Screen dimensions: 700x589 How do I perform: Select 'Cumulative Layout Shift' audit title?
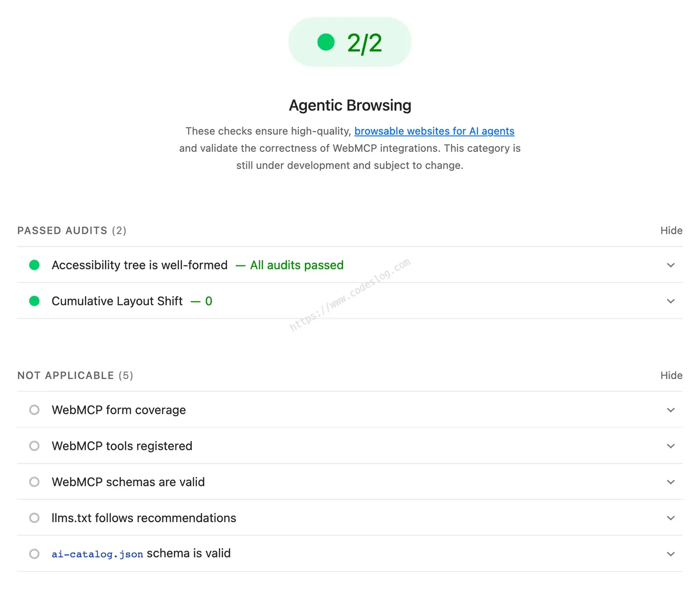[x=117, y=301]
